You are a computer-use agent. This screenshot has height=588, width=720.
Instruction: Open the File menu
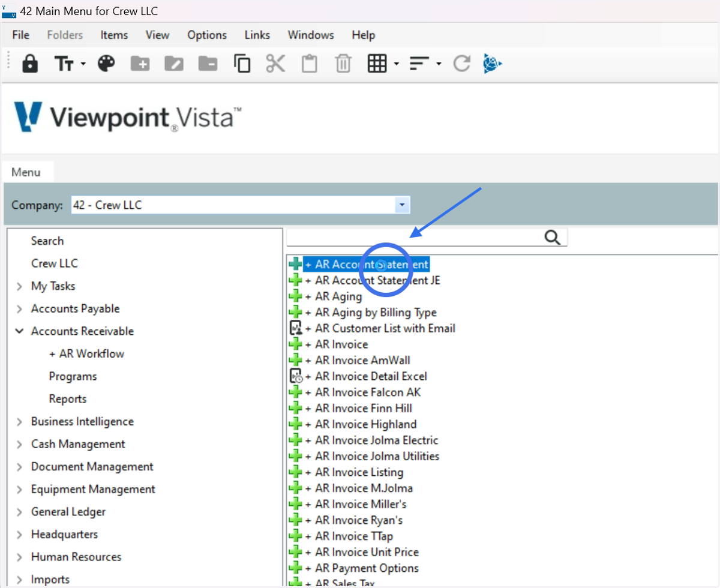pos(21,35)
